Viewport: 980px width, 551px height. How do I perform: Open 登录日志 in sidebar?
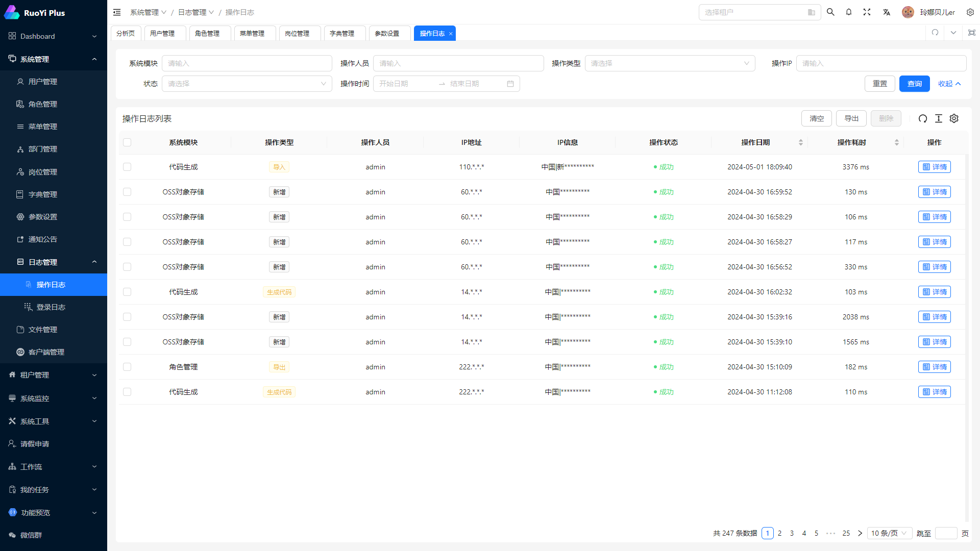coord(54,307)
